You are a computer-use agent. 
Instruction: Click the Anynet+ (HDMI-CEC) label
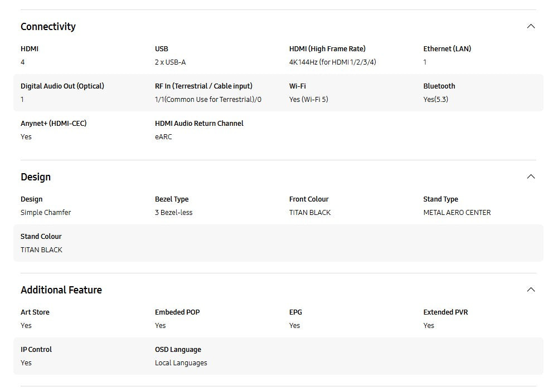pyautogui.click(x=54, y=124)
